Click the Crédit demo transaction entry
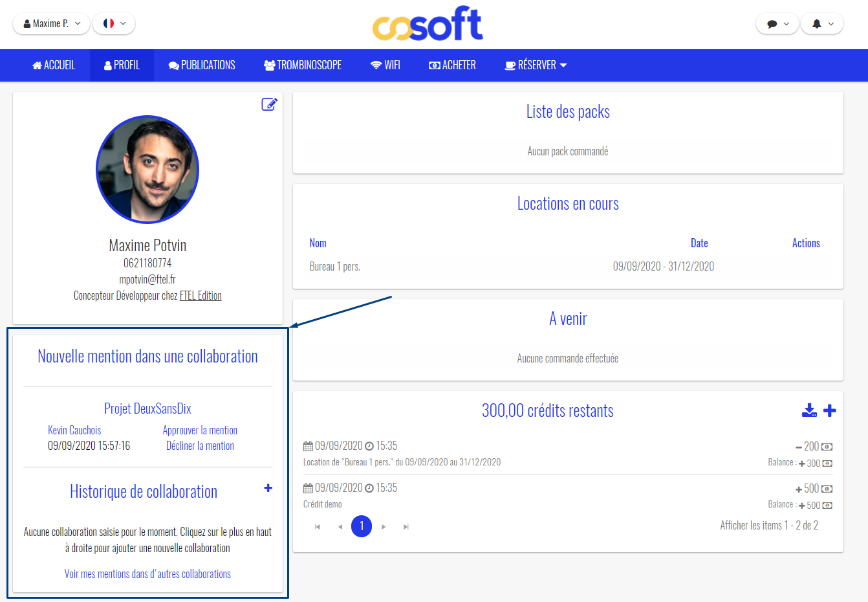The image size is (868, 602). coord(323,504)
